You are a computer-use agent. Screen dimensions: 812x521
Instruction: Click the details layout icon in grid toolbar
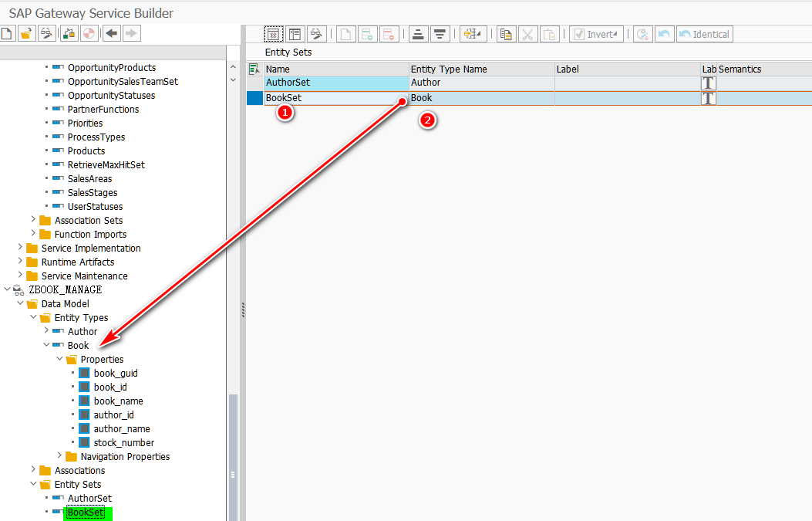295,35
